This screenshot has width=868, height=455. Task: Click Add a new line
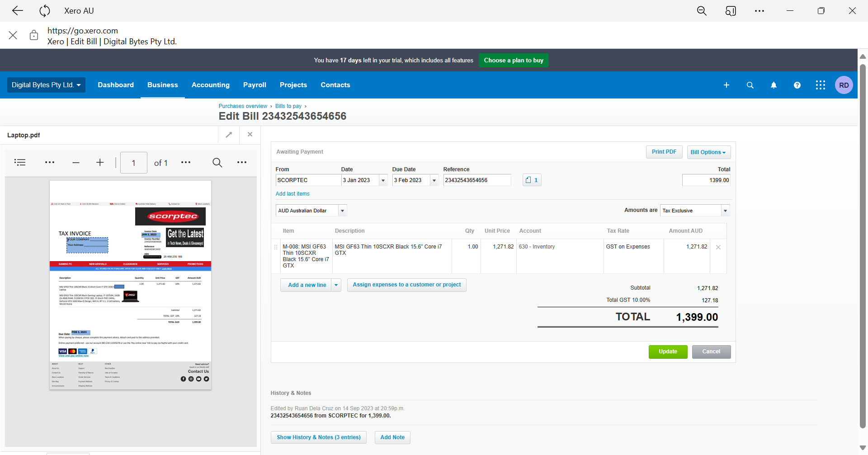307,285
